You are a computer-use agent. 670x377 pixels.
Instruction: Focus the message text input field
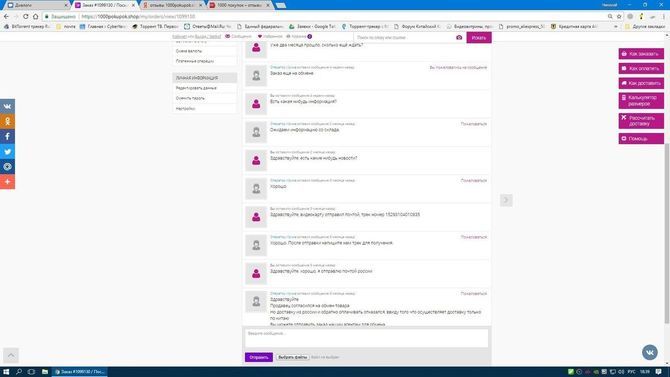(367, 338)
